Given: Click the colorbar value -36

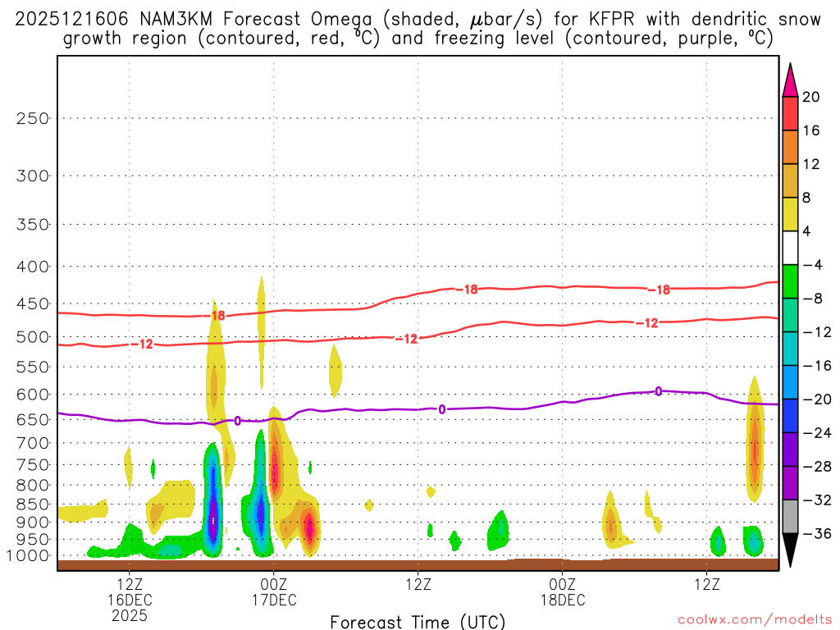Looking at the screenshot, I should [817, 533].
